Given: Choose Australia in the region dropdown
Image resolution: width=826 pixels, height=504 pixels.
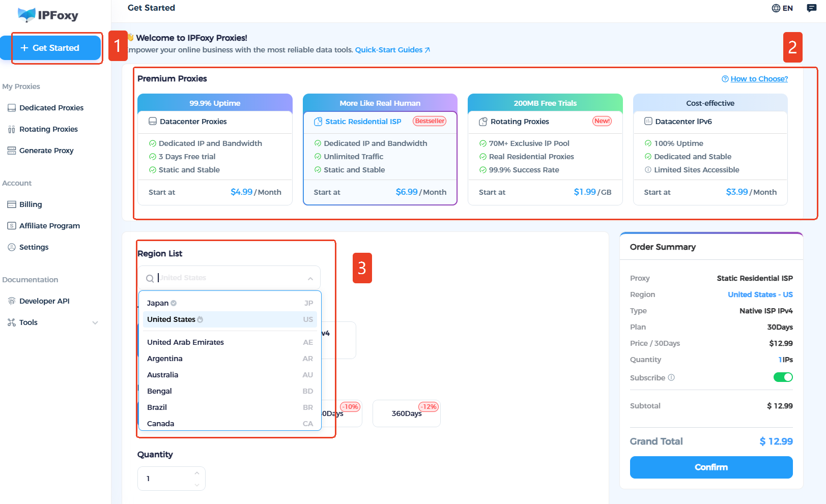Looking at the screenshot, I should (x=230, y=375).
